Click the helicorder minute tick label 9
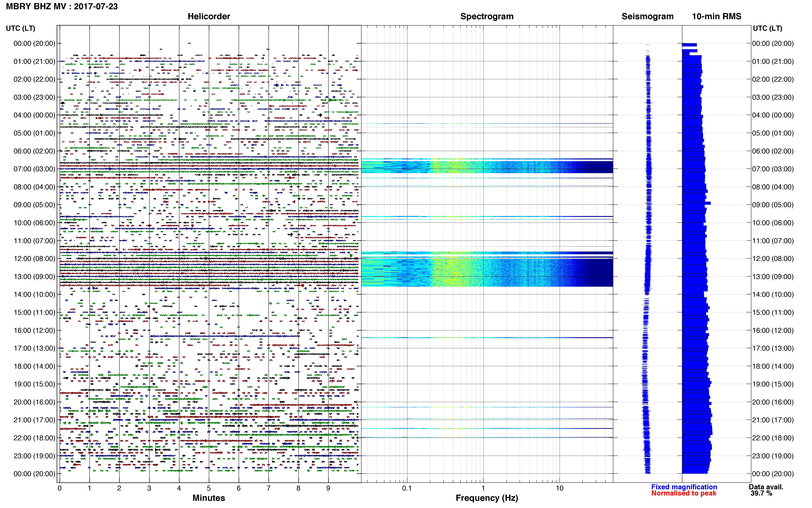The width and height of the screenshot is (812, 508). [x=328, y=488]
